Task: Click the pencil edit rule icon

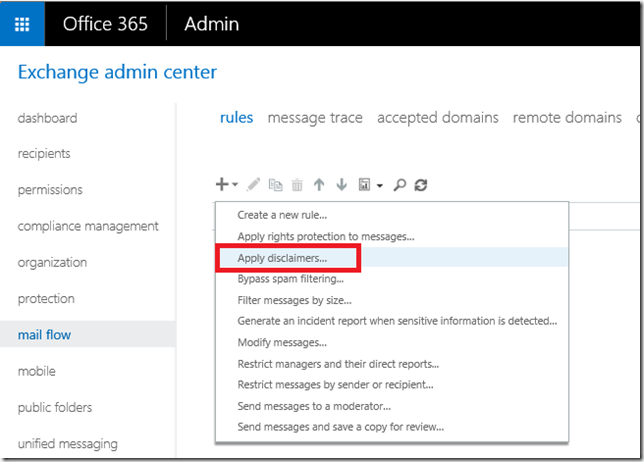Action: [x=253, y=185]
